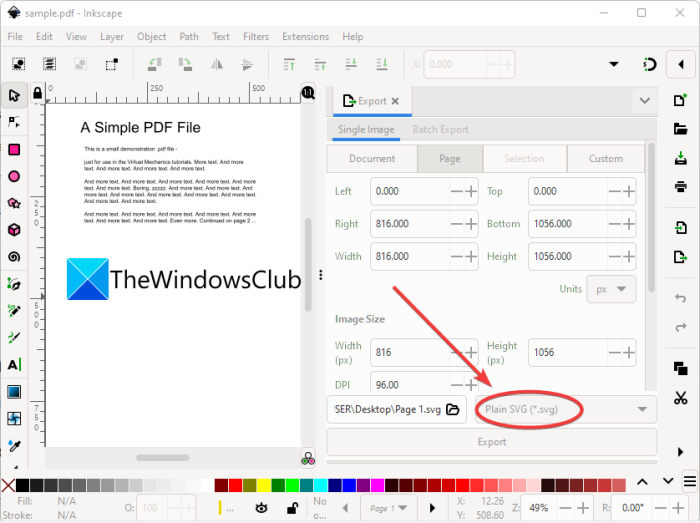Flip selection vertically
Screen dimensions: 700x523
click(x=247, y=64)
